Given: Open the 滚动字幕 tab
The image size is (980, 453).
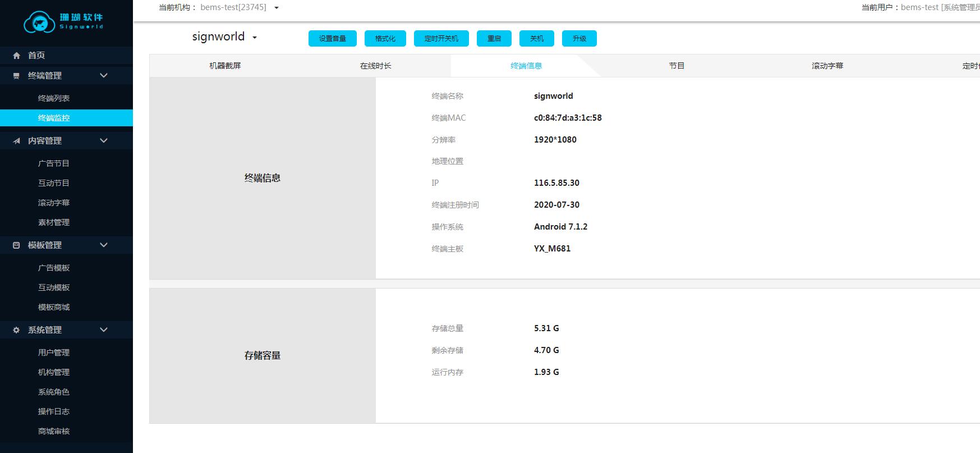Looking at the screenshot, I should click(827, 66).
